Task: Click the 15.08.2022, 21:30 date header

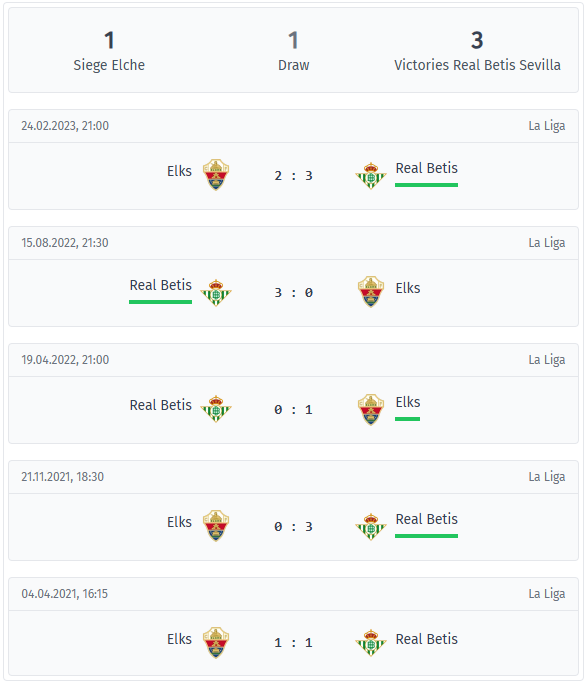Action: pos(65,243)
